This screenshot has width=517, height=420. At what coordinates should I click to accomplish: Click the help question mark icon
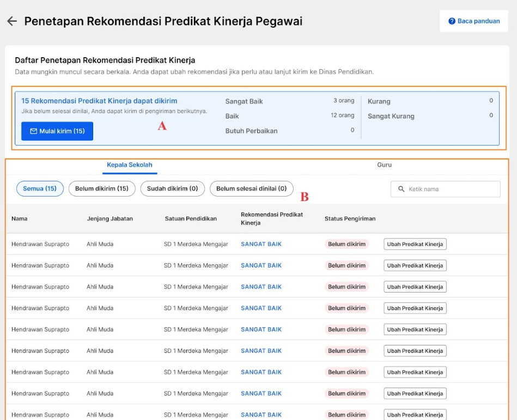pos(452,21)
